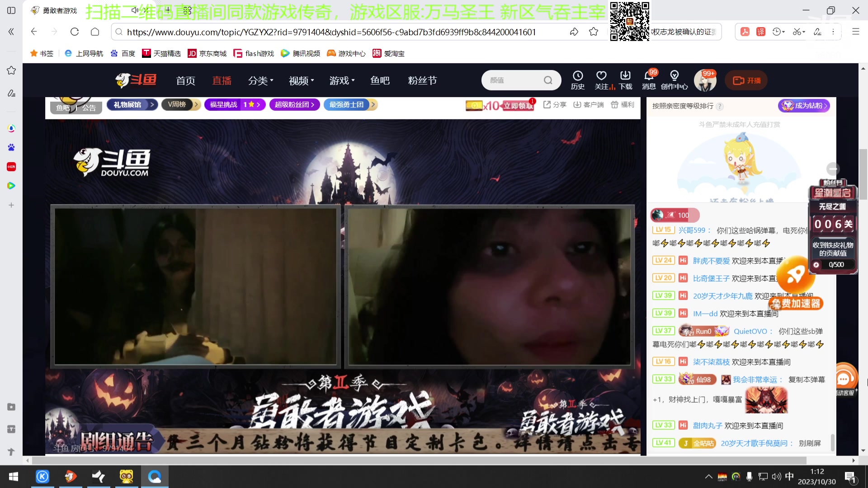868x488 pixels.
Task: Open the 鱼吧 menu item
Action: [x=380, y=80]
